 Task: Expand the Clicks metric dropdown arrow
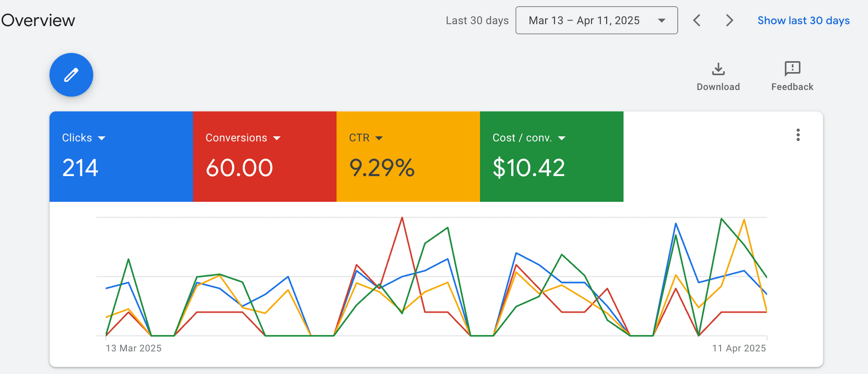point(102,138)
